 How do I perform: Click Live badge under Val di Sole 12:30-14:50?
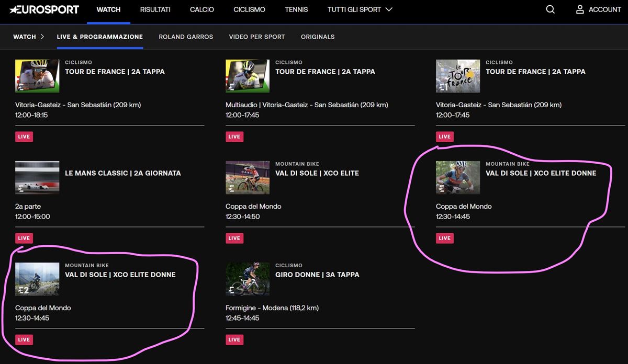pyautogui.click(x=234, y=238)
